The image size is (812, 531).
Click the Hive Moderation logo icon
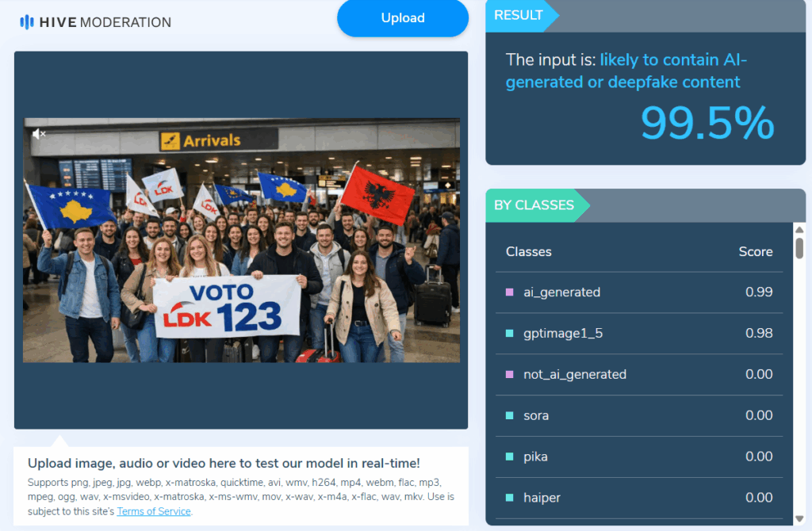tap(26, 22)
